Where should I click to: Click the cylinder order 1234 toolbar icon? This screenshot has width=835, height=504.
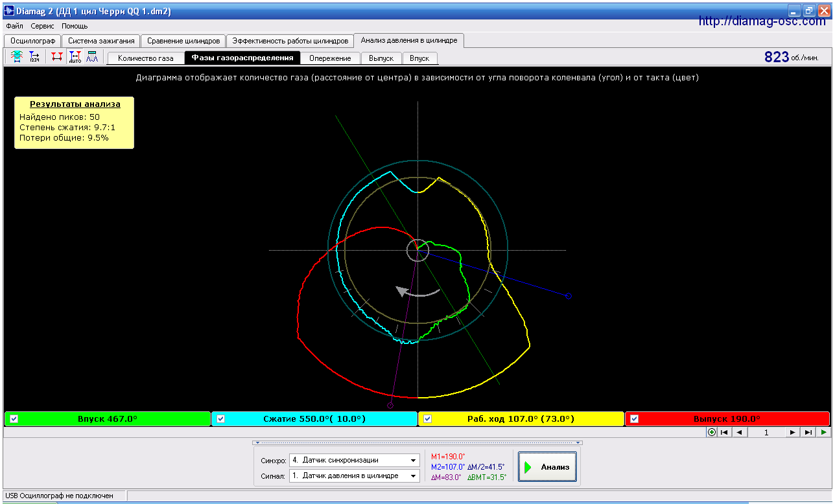[34, 57]
